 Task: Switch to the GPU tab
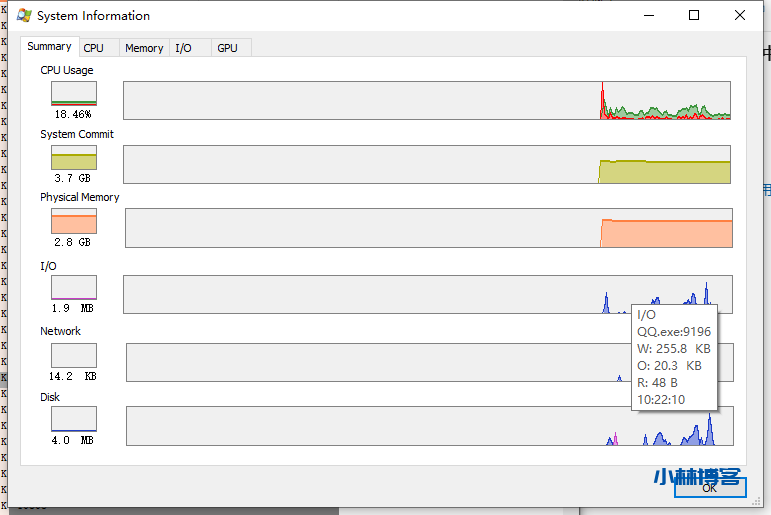(228, 48)
